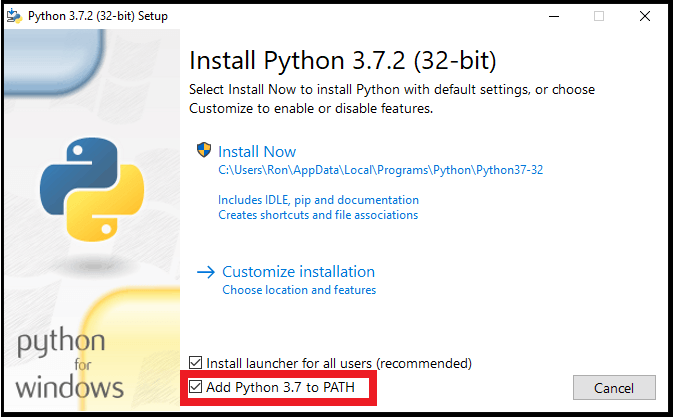
Task: Click the arrow icon beside Customize installation
Action: (x=206, y=272)
